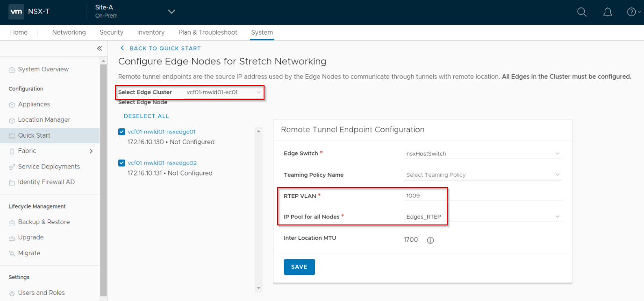Click the RTEP VLAN input field

(482, 196)
